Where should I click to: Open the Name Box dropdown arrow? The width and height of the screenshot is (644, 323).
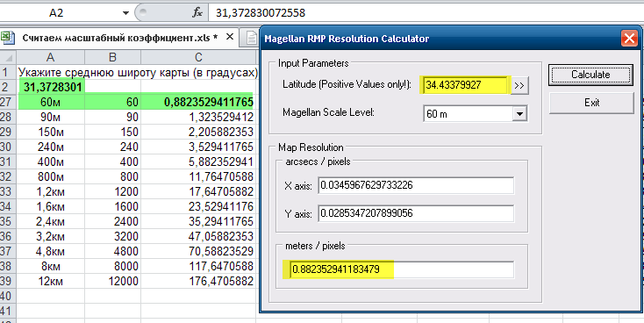126,13
